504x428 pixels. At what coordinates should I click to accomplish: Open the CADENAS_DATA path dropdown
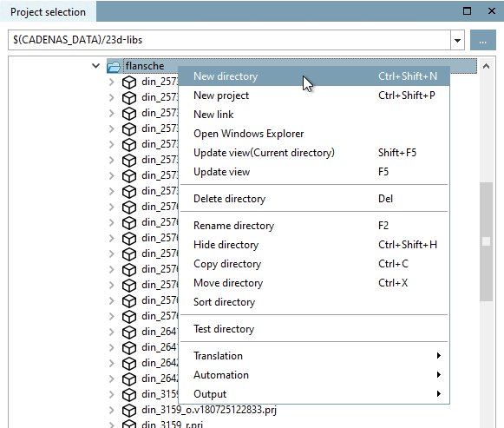click(x=457, y=40)
